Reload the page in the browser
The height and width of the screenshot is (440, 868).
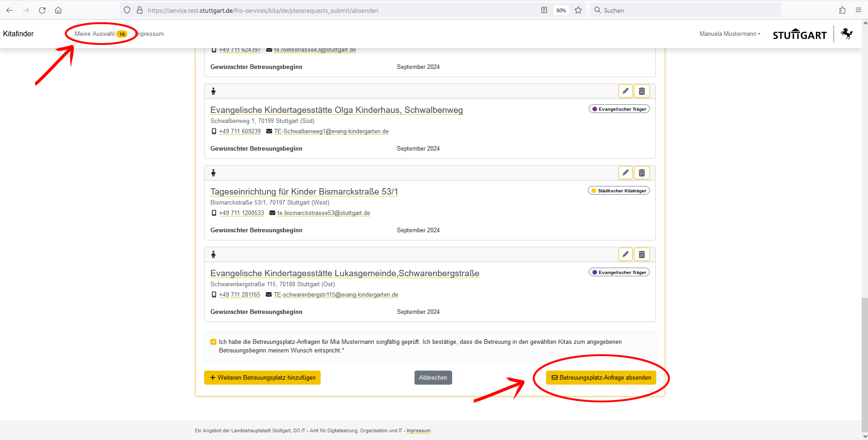[x=42, y=10]
